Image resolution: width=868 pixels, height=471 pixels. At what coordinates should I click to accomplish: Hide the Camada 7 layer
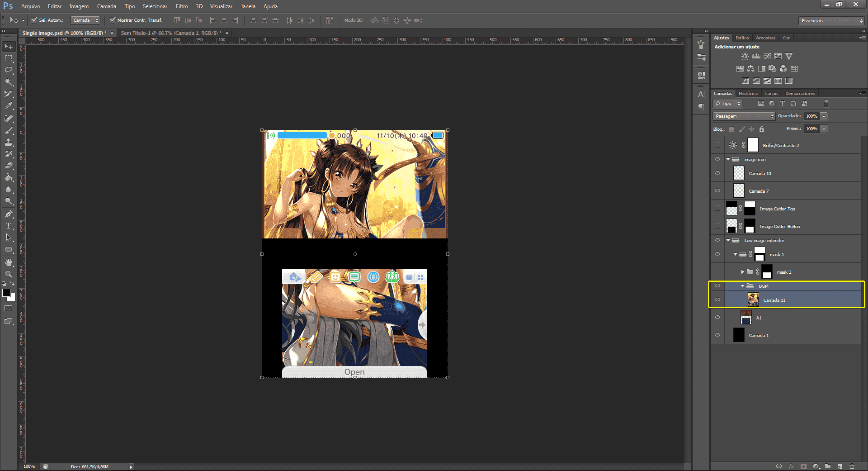[717, 191]
